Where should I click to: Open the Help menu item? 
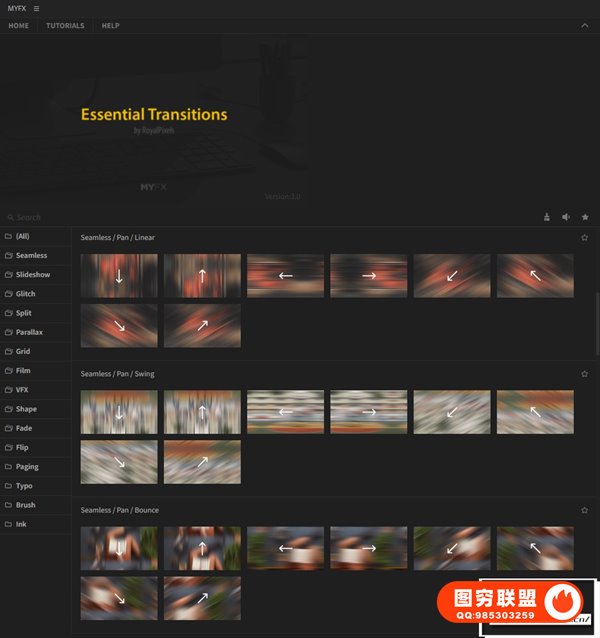110,26
